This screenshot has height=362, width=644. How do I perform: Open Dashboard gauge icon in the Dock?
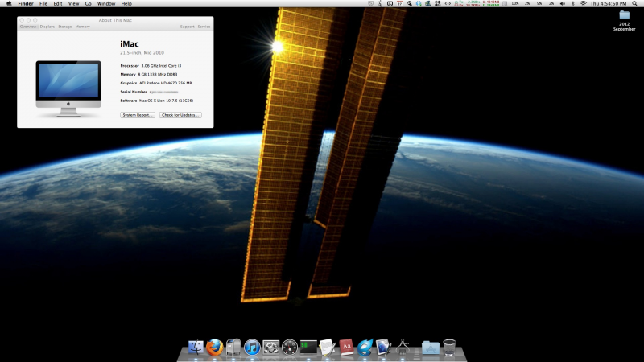(290, 348)
